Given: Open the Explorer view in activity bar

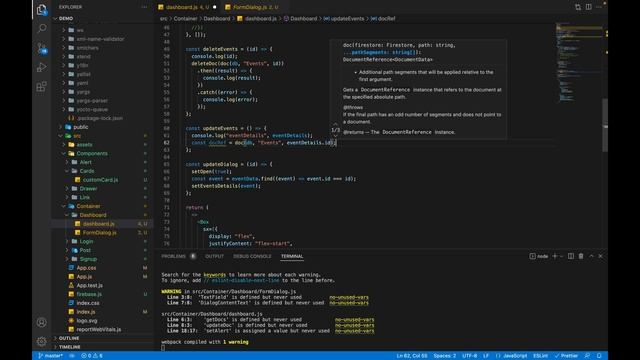Looking at the screenshot, I should click(x=42, y=9).
